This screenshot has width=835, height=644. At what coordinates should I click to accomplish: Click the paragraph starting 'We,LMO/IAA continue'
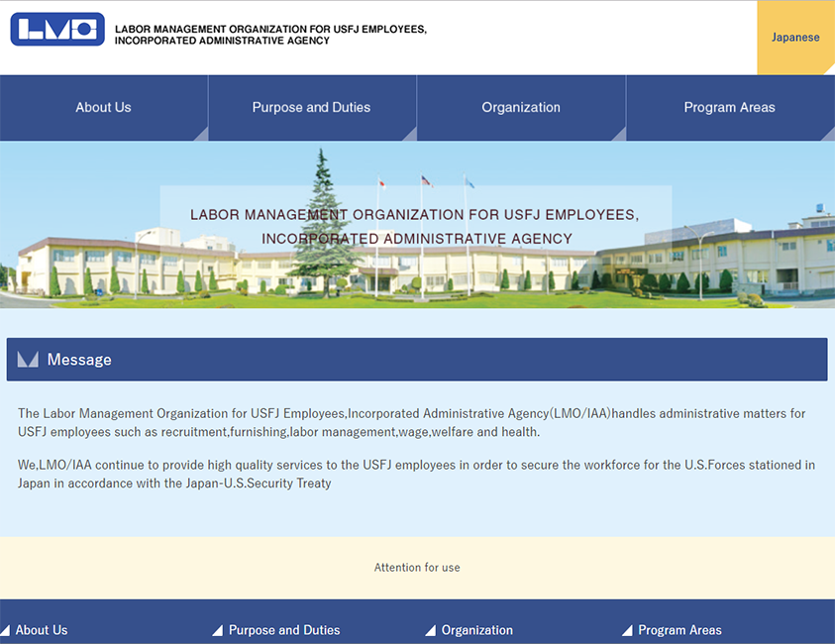(416, 474)
